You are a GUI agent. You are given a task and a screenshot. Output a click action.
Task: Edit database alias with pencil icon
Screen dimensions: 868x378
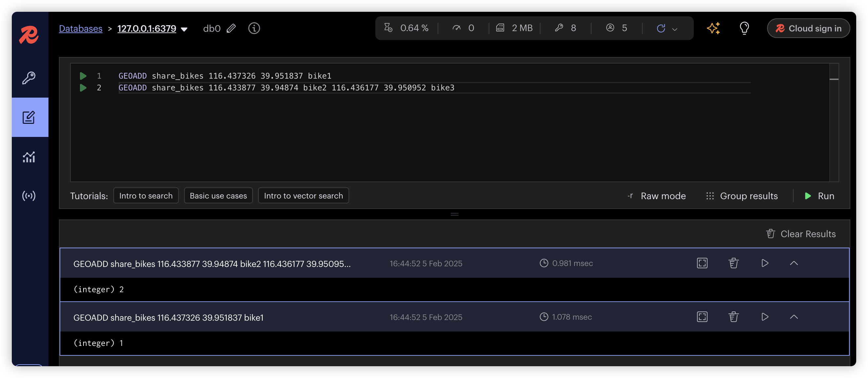[x=231, y=28]
